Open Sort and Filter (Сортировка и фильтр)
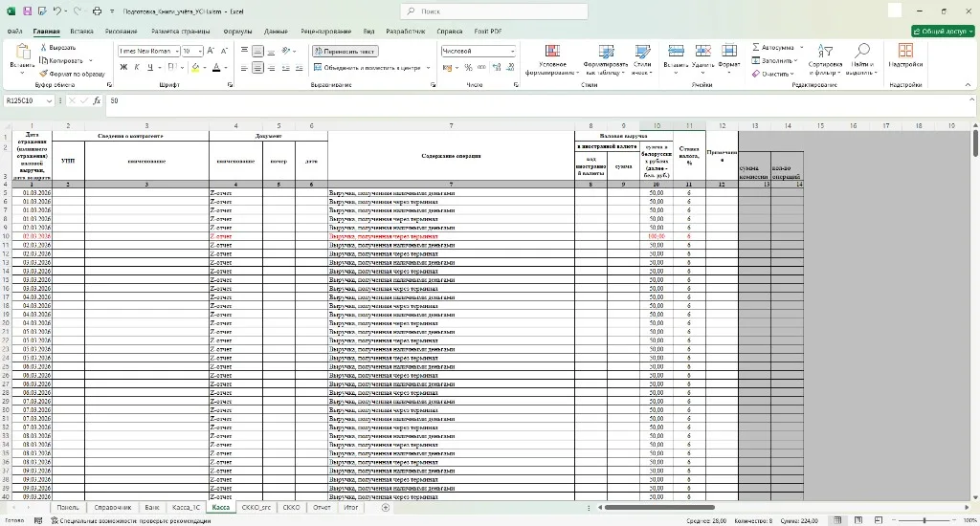This screenshot has width=980, height=526. (x=825, y=60)
